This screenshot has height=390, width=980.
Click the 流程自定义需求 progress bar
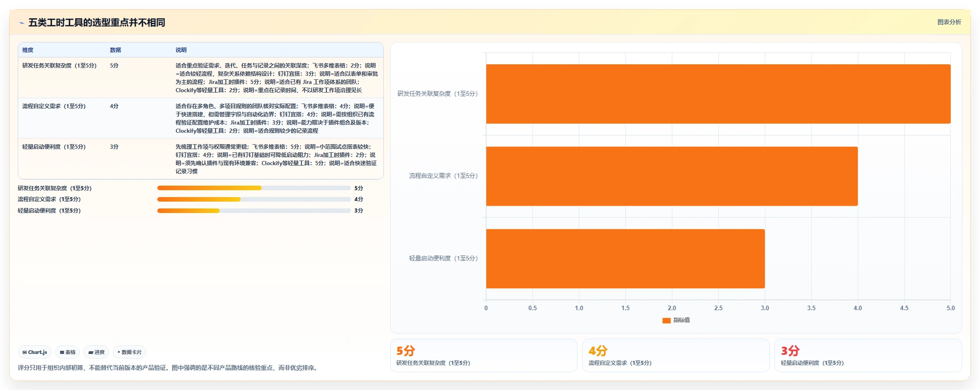tap(254, 199)
